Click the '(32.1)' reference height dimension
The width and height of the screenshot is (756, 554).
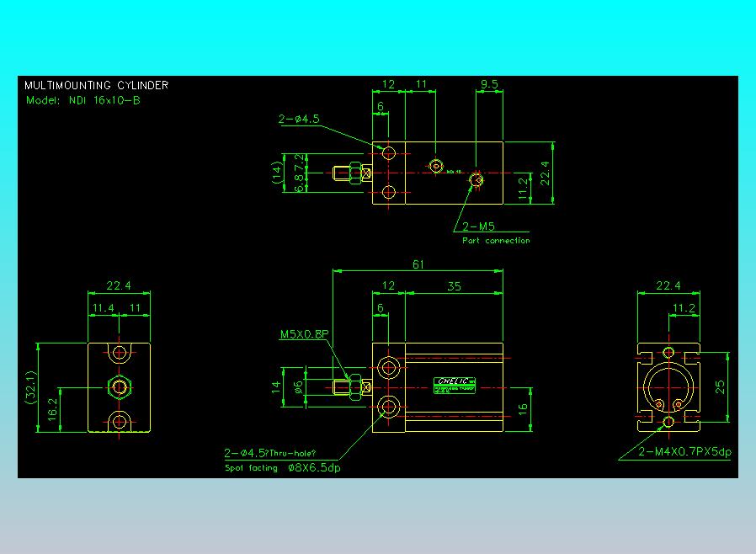pyautogui.click(x=30, y=387)
